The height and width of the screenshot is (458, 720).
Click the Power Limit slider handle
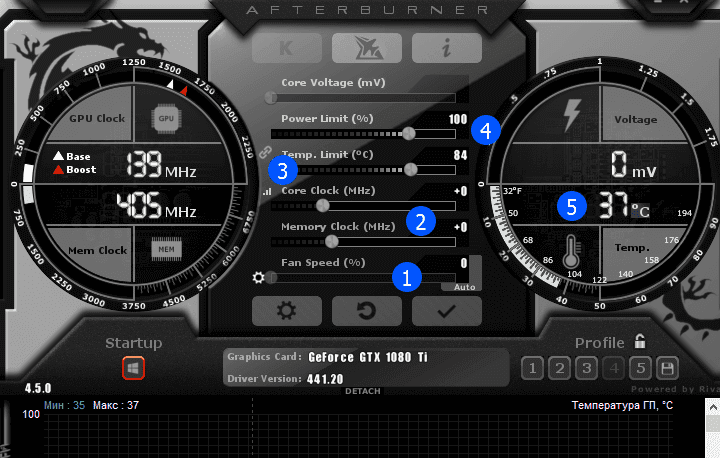(x=409, y=134)
